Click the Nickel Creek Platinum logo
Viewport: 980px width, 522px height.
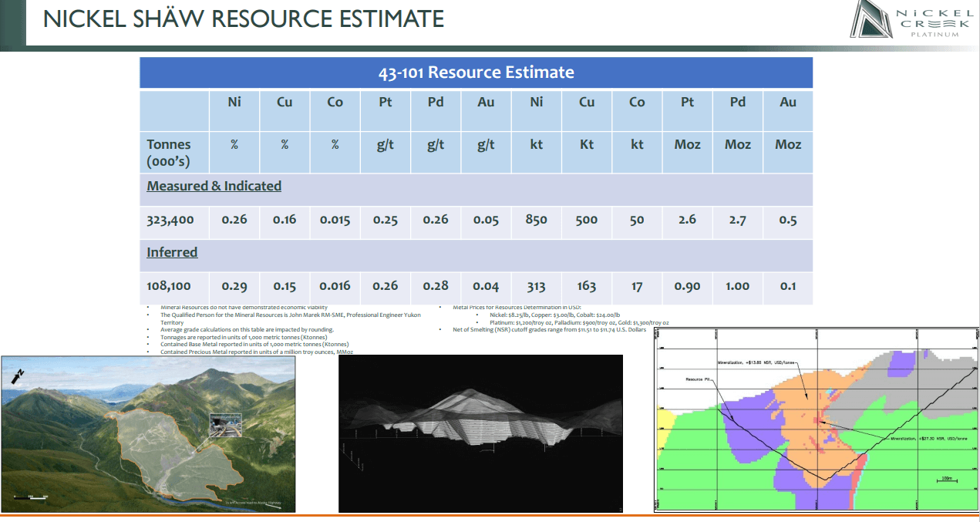tap(911, 20)
